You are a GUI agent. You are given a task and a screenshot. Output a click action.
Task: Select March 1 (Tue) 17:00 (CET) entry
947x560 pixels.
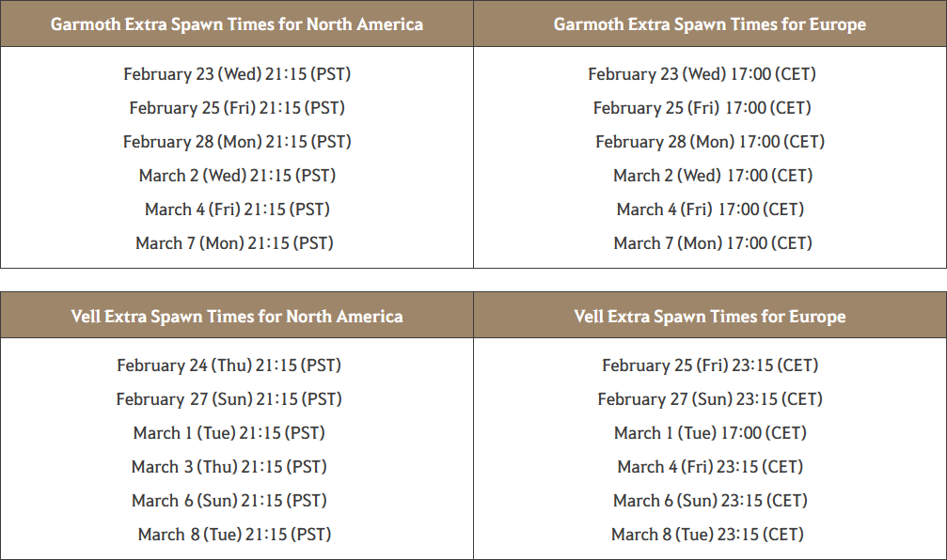(x=710, y=433)
